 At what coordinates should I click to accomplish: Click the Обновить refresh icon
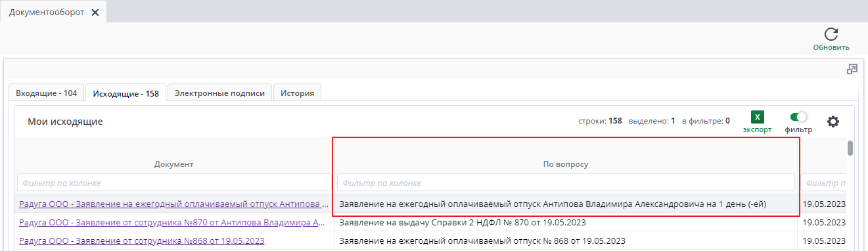click(x=831, y=34)
